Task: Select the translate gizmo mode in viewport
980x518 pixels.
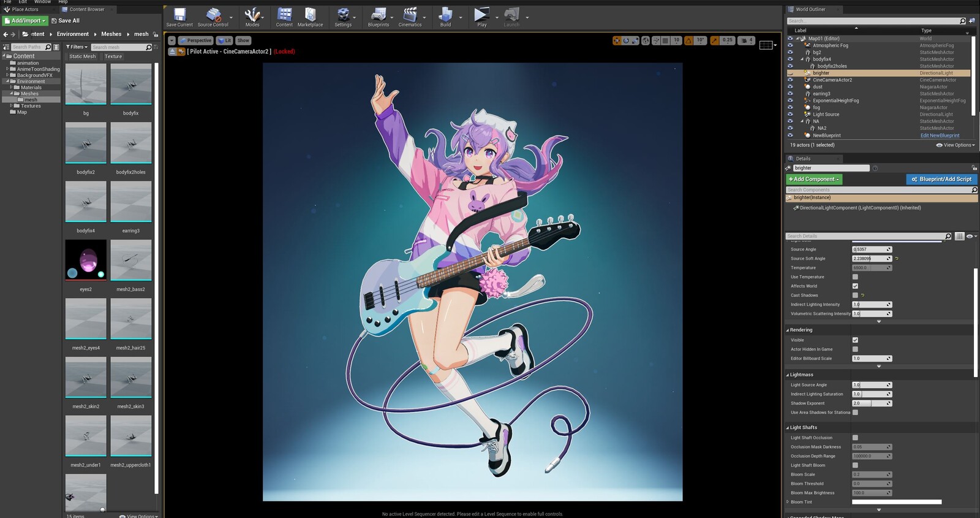Action: coord(617,40)
